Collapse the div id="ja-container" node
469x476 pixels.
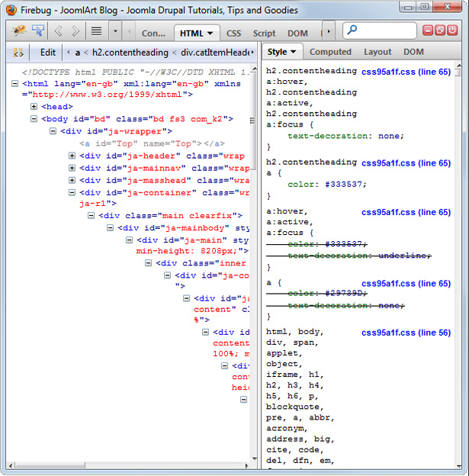(x=72, y=192)
